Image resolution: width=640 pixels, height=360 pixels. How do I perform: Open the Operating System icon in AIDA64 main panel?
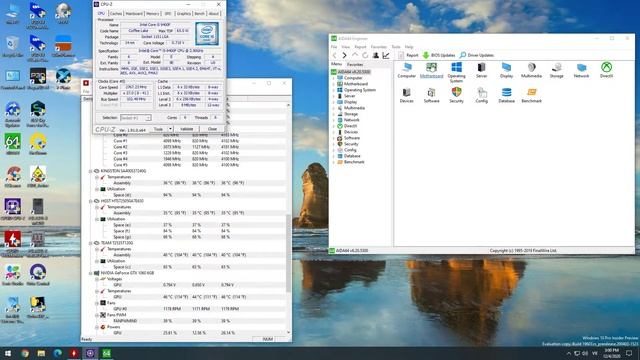[456, 72]
